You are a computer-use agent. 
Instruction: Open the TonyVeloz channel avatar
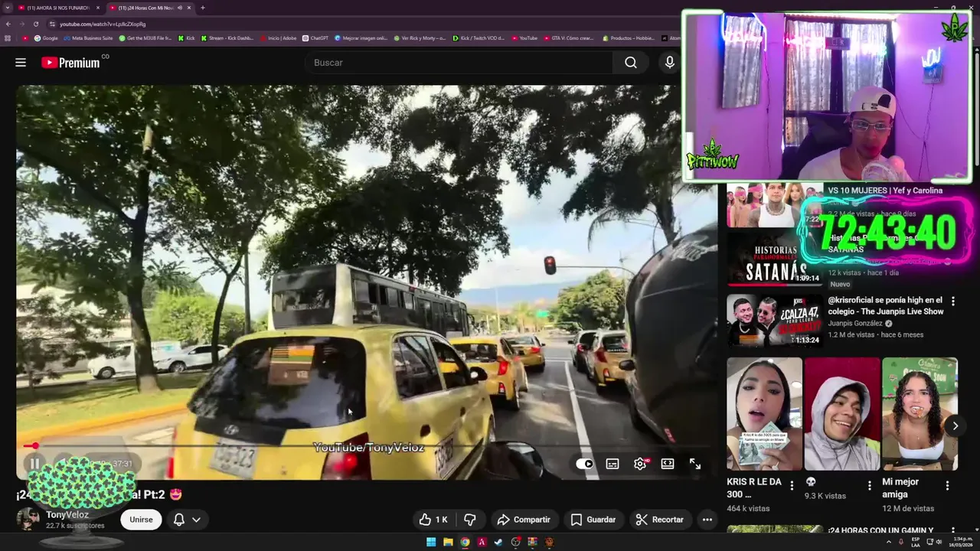(28, 519)
